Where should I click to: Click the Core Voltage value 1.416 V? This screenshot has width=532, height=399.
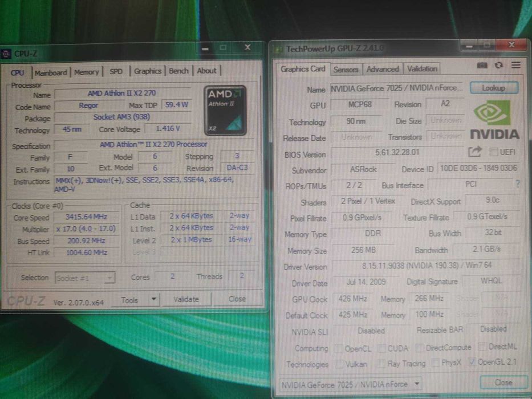(x=168, y=129)
